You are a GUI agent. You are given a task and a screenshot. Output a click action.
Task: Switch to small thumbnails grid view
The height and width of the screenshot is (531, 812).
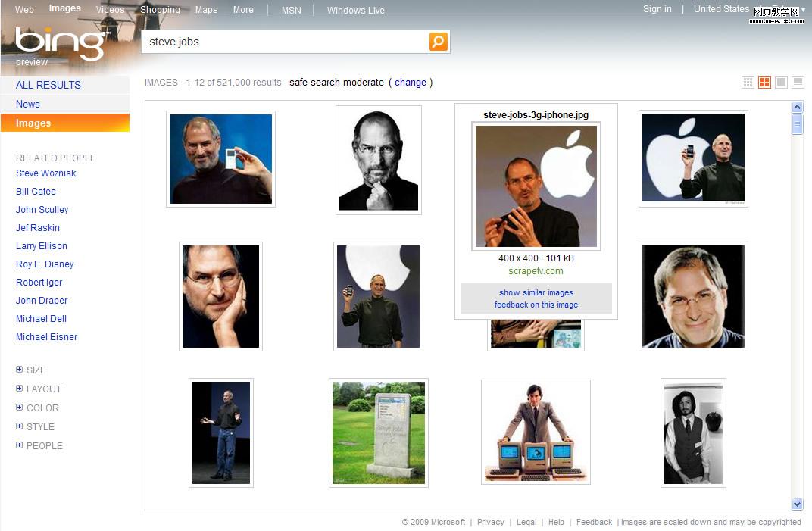pyautogui.click(x=748, y=83)
